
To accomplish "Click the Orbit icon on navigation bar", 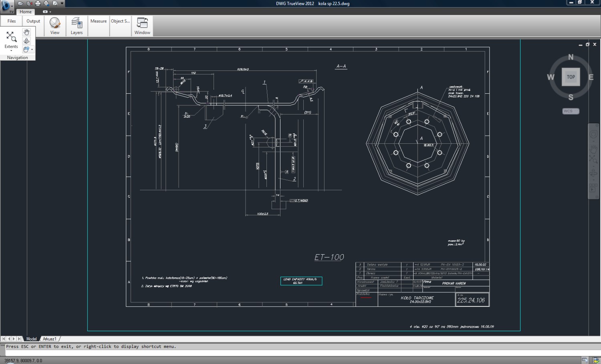I will coord(593,173).
